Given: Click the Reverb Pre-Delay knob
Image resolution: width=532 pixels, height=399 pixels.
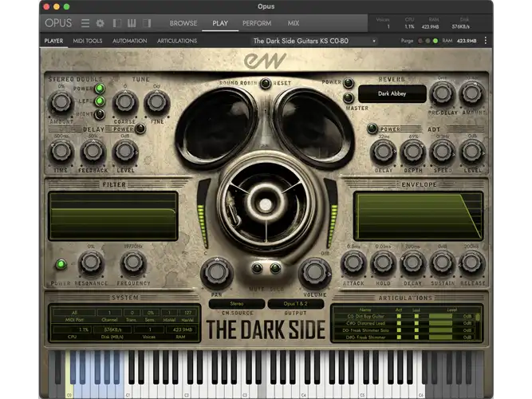Looking at the screenshot, I should (x=442, y=93).
